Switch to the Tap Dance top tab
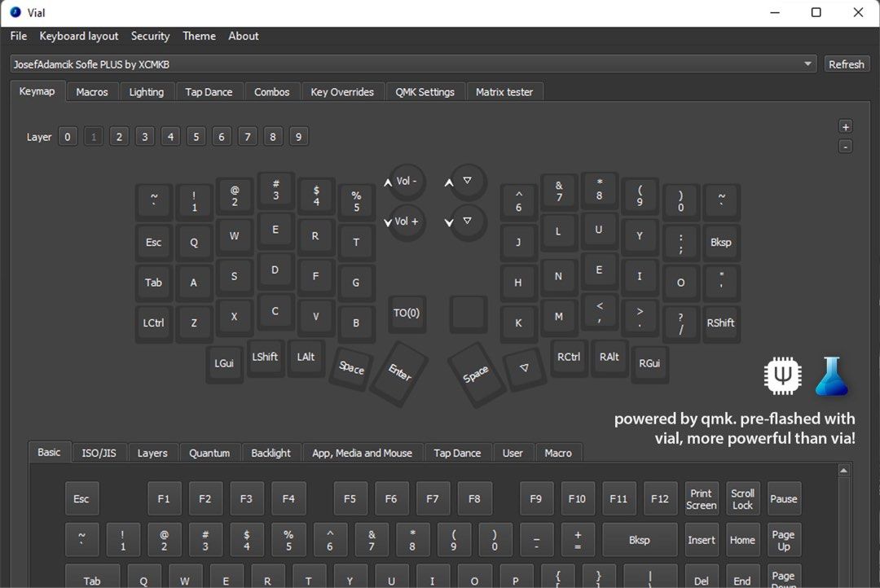880x588 pixels. [x=209, y=92]
